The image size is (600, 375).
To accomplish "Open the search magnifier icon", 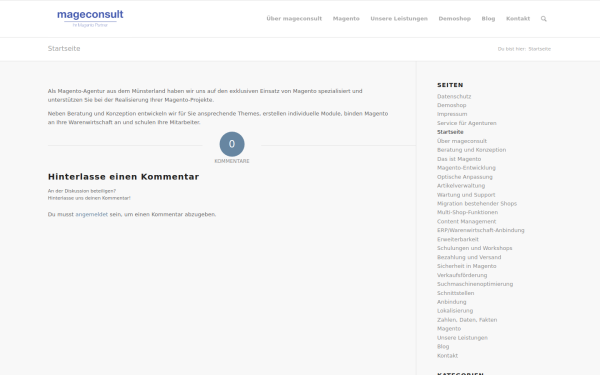I will 543,19.
